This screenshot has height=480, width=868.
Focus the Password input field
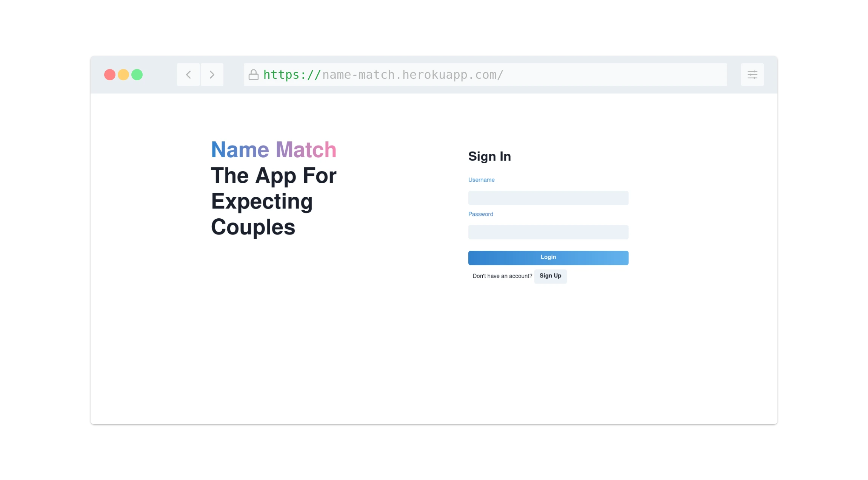548,232
